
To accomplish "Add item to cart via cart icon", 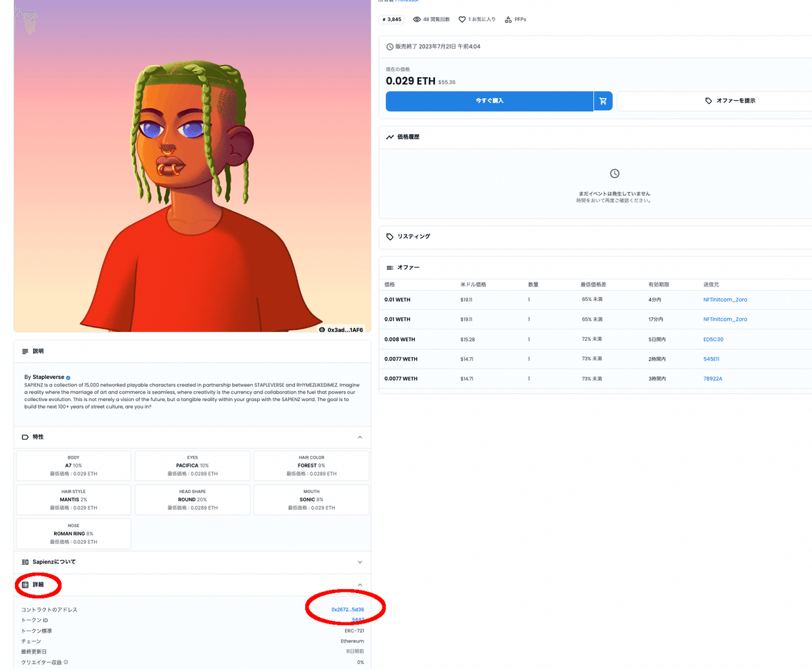I will click(x=603, y=101).
